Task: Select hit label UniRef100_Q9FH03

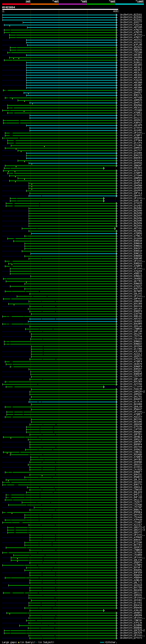Action: [131, 299]
